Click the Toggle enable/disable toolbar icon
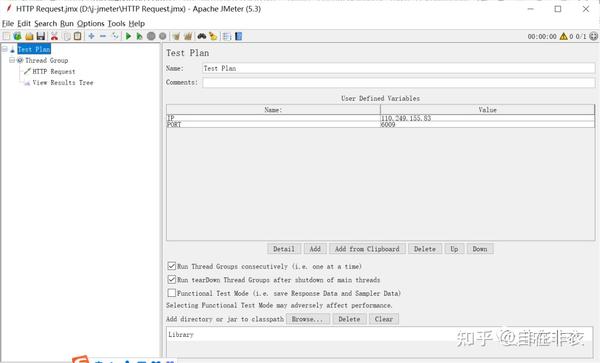 (115, 36)
